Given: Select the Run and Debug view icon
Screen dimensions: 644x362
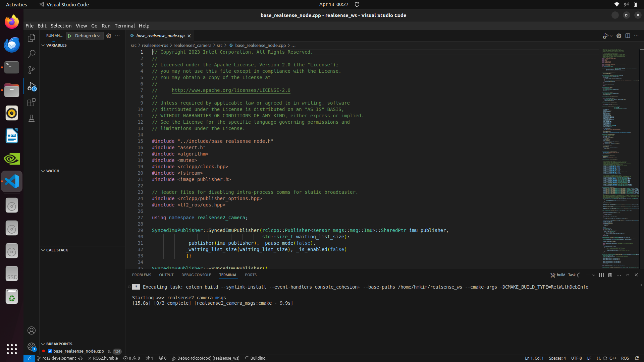Looking at the screenshot, I should tap(32, 86).
